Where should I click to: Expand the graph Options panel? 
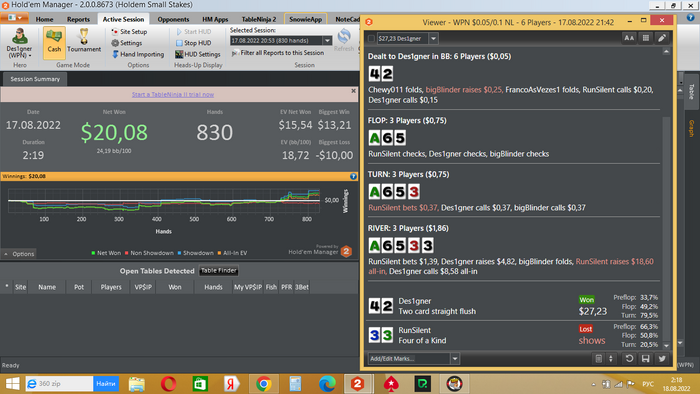coord(19,253)
